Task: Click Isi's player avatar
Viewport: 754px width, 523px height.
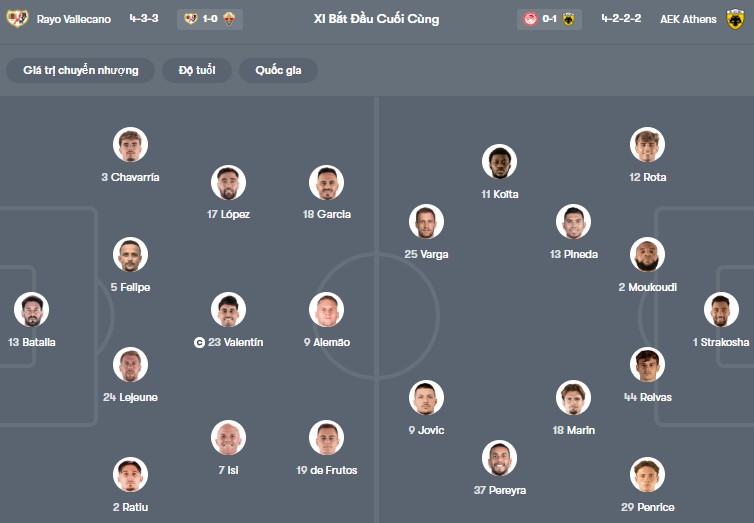Action: click(x=229, y=438)
